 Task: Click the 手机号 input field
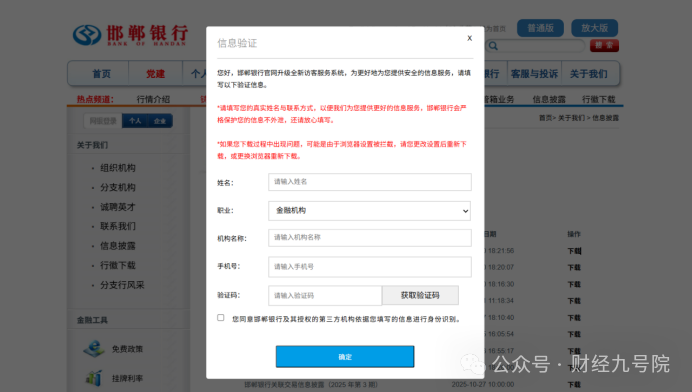(x=369, y=267)
